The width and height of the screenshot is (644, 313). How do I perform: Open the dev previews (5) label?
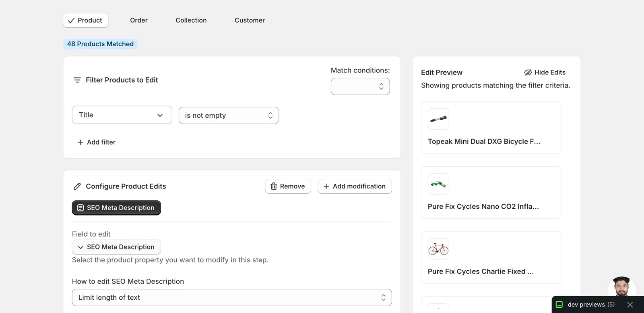coord(591,305)
